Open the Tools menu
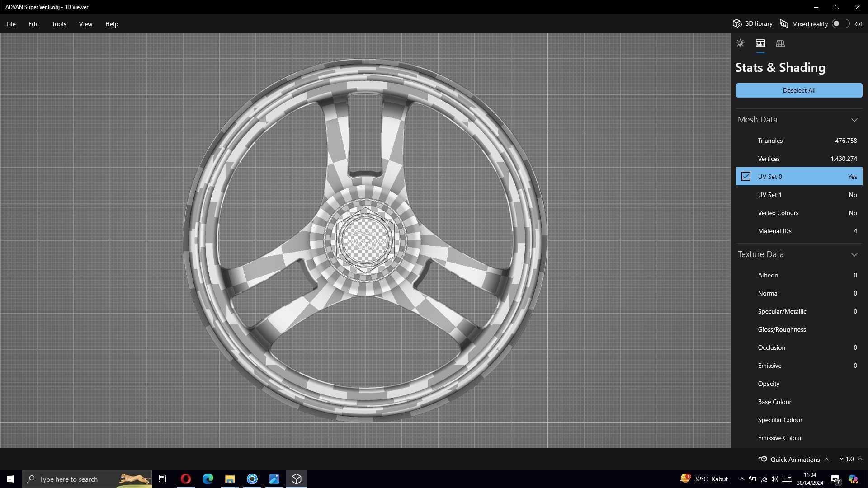868x488 pixels. pyautogui.click(x=59, y=24)
